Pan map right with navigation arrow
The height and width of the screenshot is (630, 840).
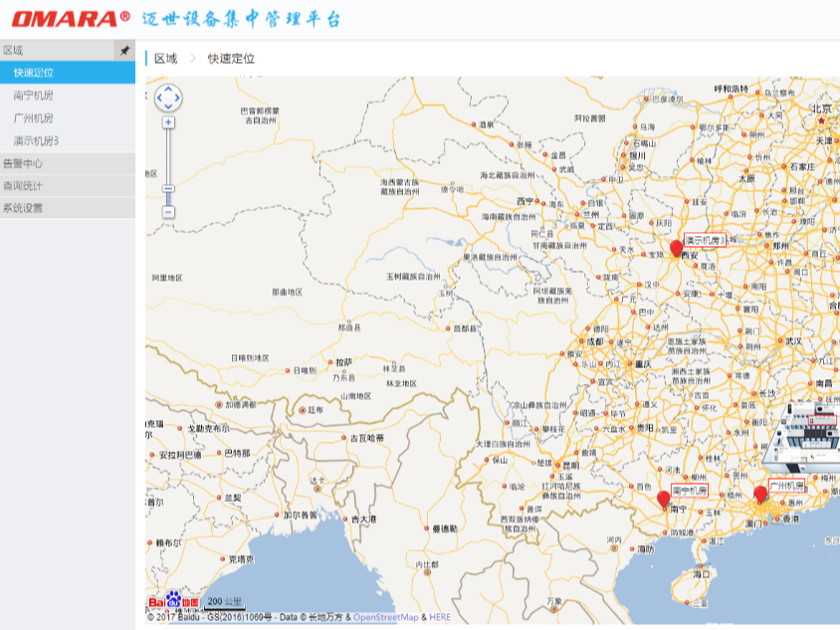point(178,98)
